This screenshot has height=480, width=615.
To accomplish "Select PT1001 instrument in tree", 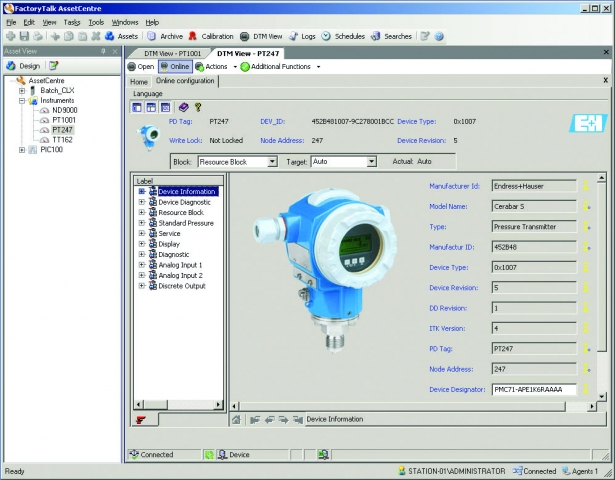I will pos(64,120).
